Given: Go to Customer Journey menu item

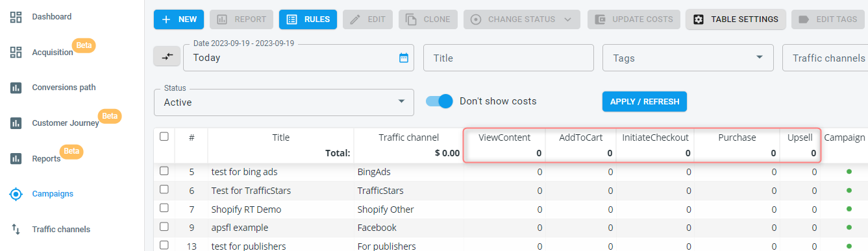Looking at the screenshot, I should click(66, 123).
